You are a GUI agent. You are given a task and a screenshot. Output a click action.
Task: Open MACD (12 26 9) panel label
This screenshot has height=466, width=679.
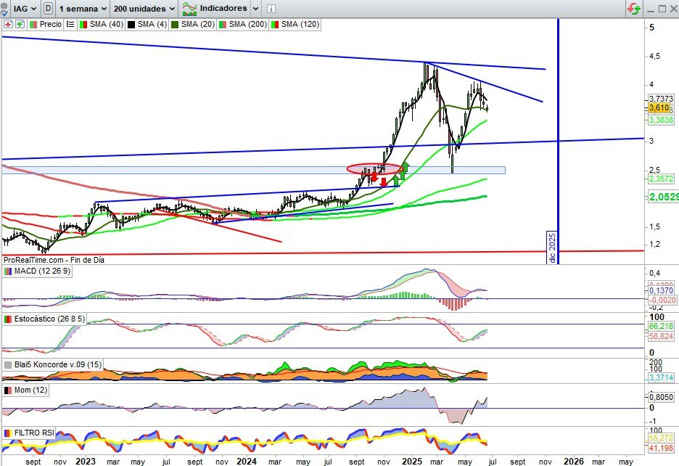point(42,271)
